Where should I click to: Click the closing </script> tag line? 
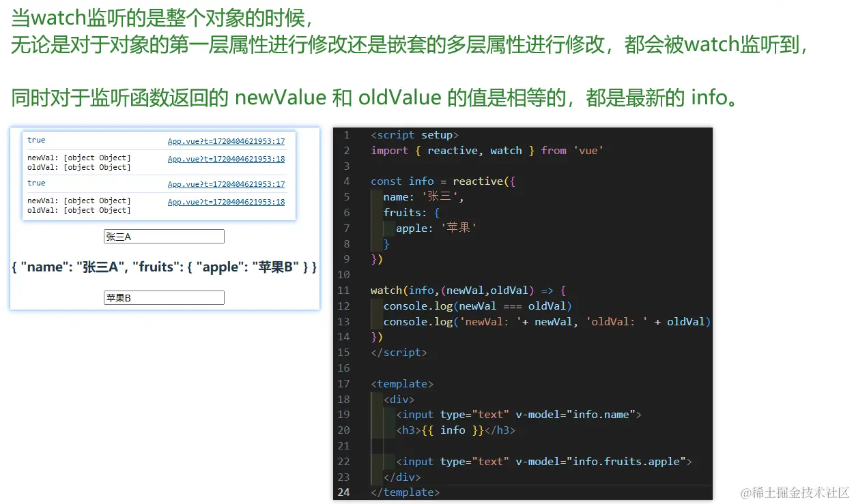[399, 353]
